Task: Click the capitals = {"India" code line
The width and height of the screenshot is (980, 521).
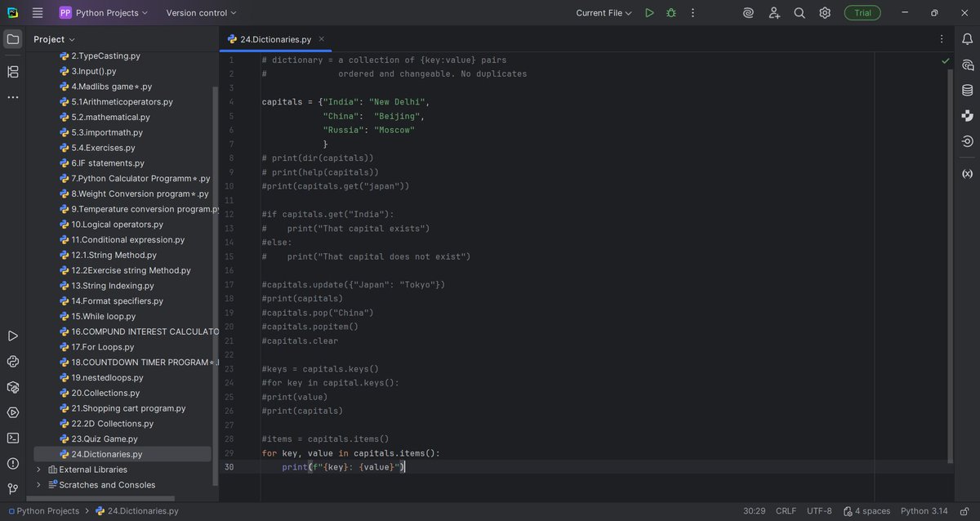Action: click(345, 102)
